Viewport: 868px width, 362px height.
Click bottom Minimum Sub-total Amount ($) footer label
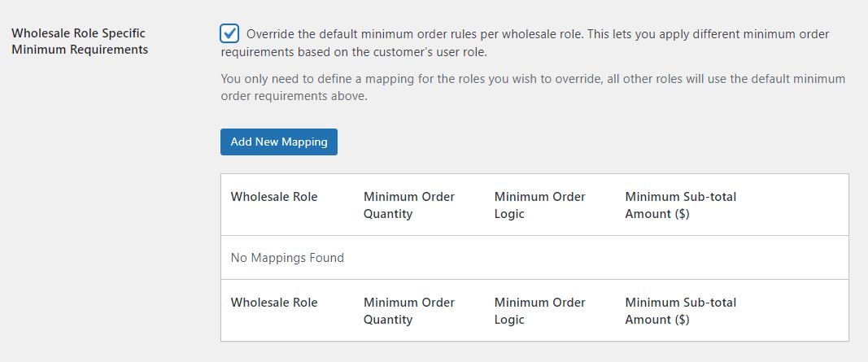click(x=680, y=311)
